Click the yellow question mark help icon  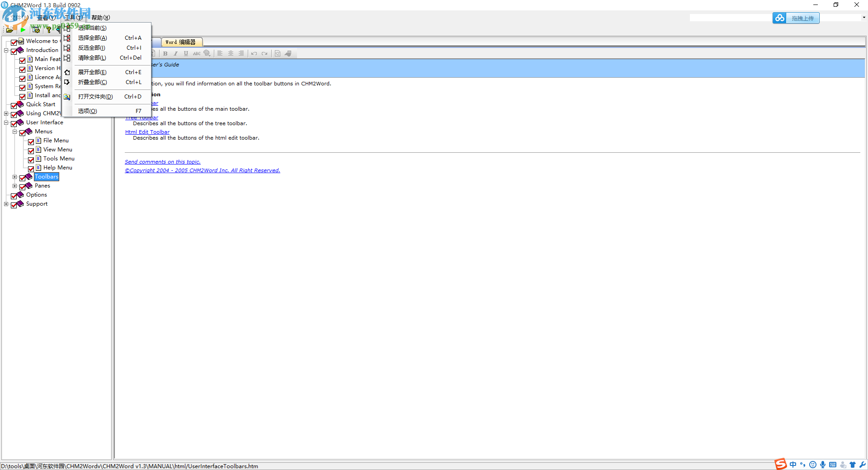coord(49,30)
